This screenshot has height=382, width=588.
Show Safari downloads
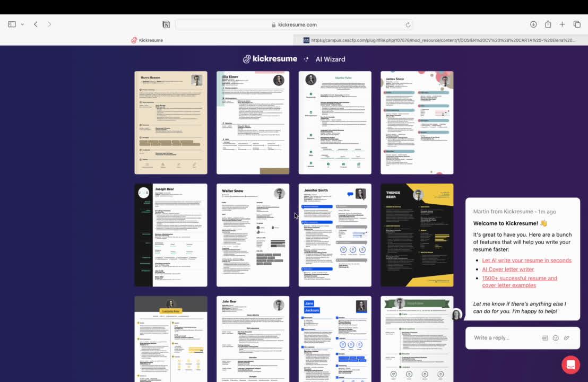533,24
